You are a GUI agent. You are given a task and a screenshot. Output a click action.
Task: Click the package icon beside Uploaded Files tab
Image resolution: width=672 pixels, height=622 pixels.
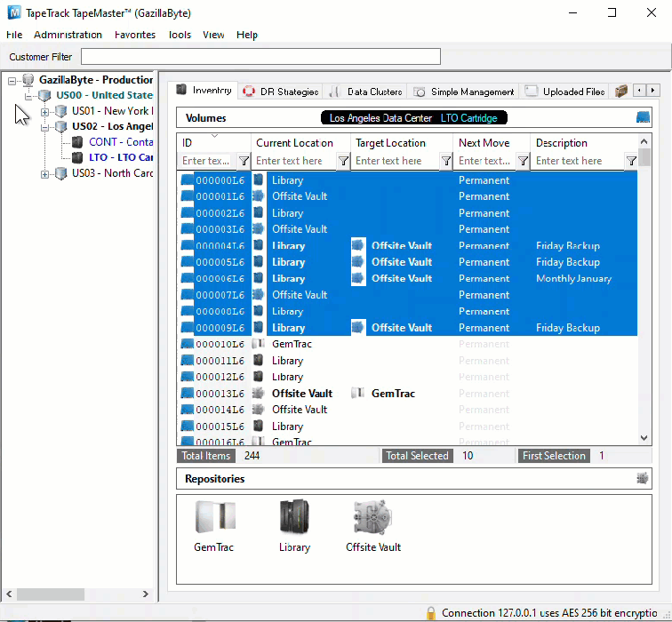[621, 91]
